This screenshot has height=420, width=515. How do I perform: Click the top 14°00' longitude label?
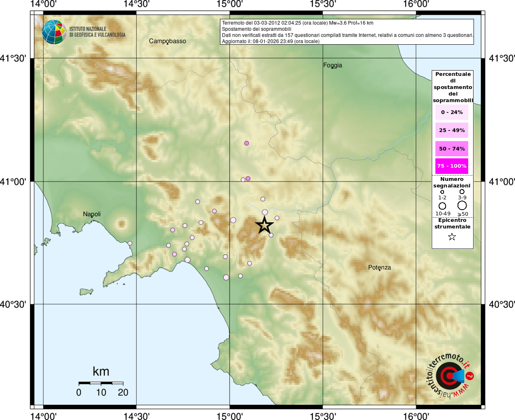point(43,4)
